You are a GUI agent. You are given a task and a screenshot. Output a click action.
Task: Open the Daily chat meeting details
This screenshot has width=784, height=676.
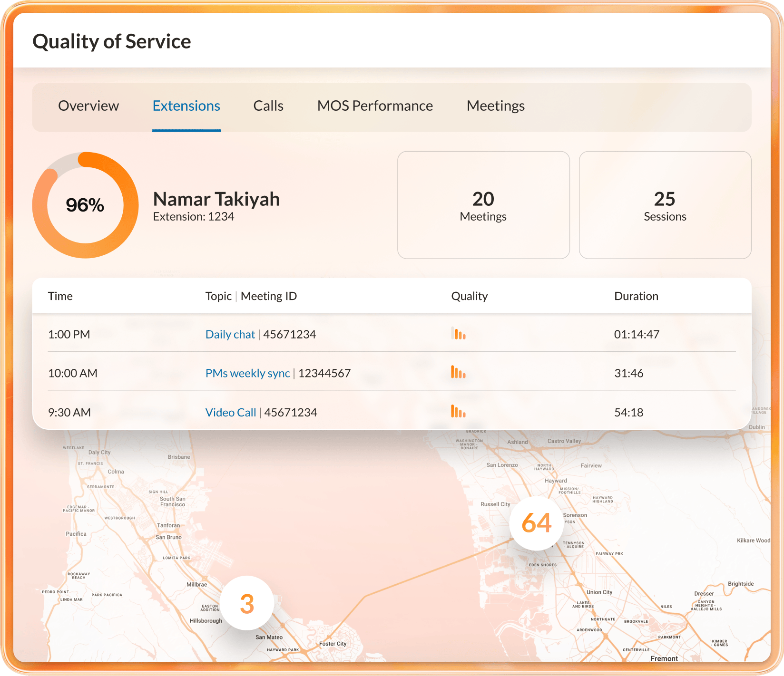[x=230, y=334]
